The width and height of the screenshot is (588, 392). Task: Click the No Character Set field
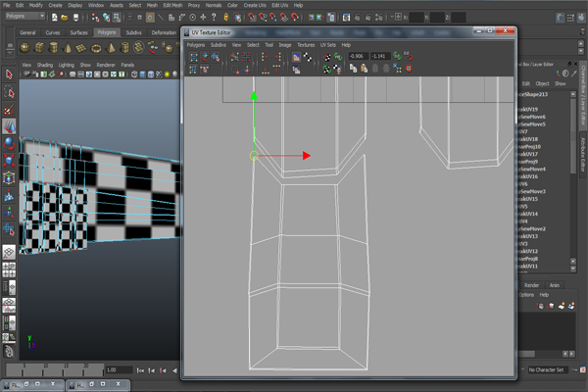point(548,369)
